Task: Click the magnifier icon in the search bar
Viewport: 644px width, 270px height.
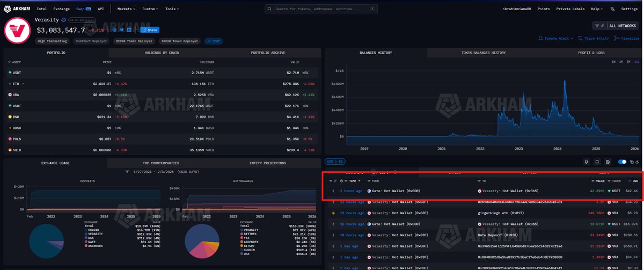Action: click(270, 9)
